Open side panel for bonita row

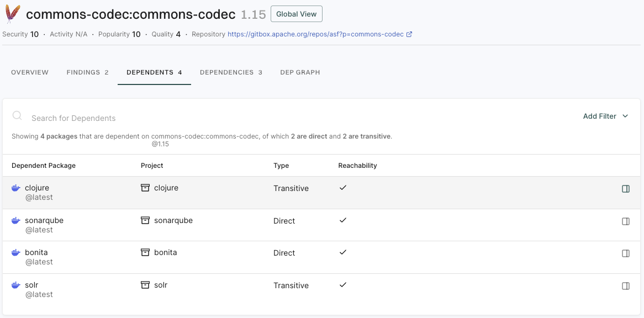pyautogui.click(x=625, y=253)
